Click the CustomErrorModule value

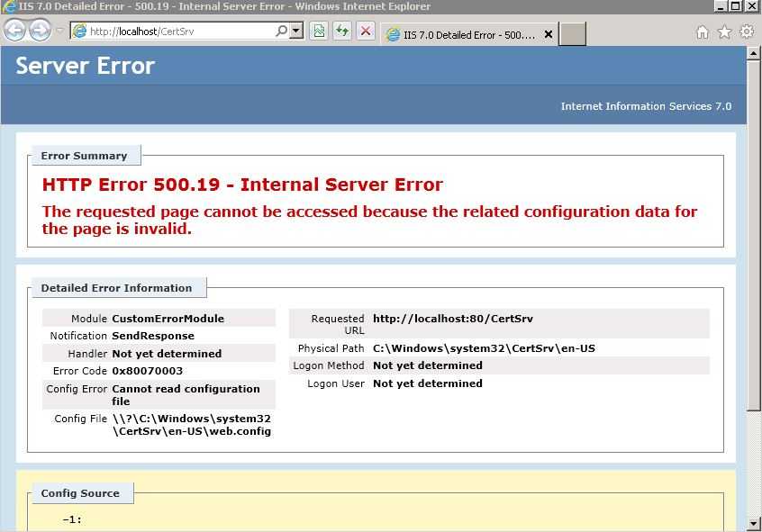(x=168, y=319)
